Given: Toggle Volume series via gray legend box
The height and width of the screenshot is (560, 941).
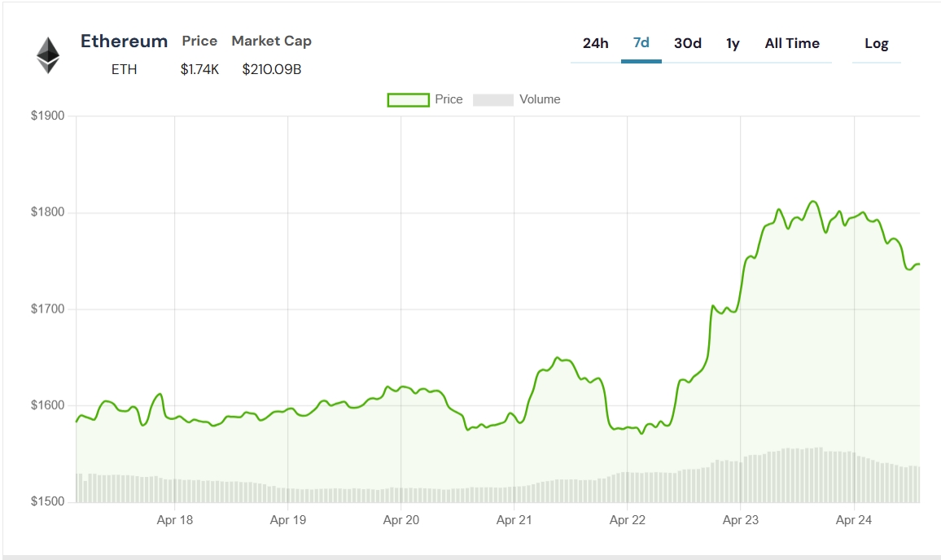Looking at the screenshot, I should pos(493,99).
